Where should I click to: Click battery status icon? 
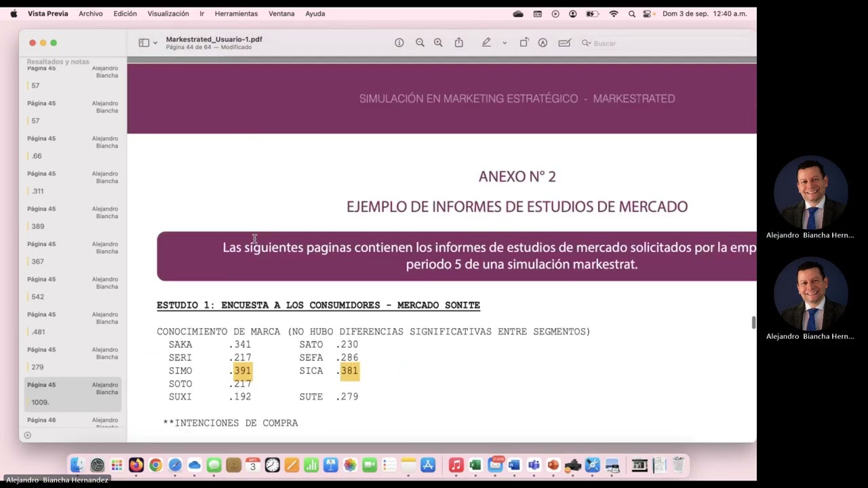coord(592,14)
